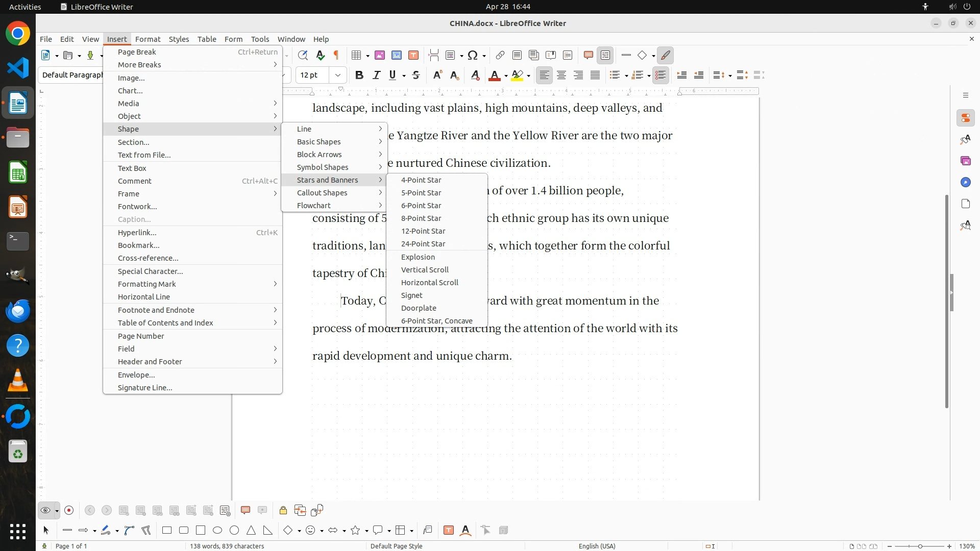The image size is (980, 551).
Task: Insert Special Character via omega icon
Action: point(473,55)
